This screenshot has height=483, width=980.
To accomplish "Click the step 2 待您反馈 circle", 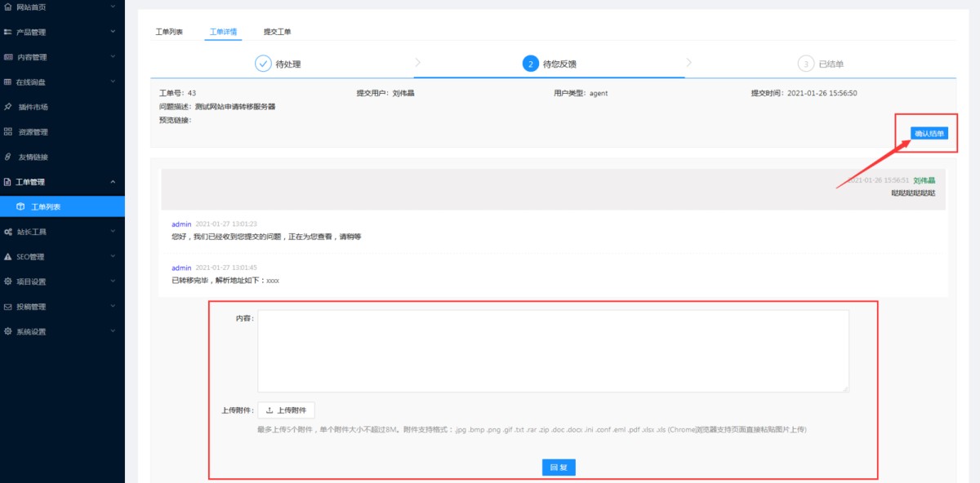I will 530,64.
